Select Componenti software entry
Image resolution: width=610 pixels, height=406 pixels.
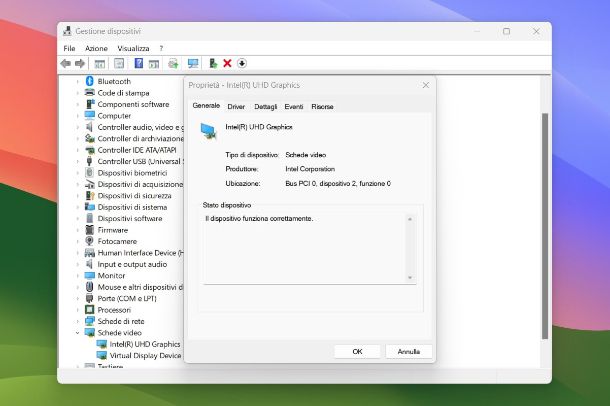pos(133,104)
